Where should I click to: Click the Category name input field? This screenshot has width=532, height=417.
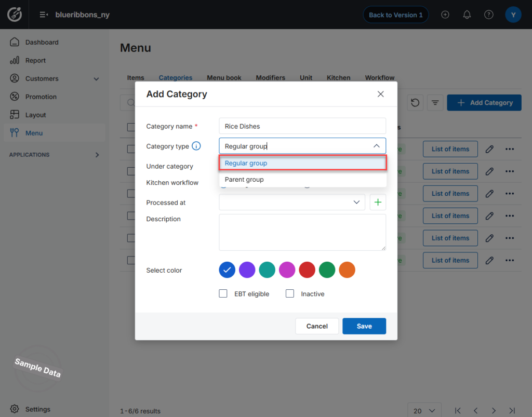302,126
